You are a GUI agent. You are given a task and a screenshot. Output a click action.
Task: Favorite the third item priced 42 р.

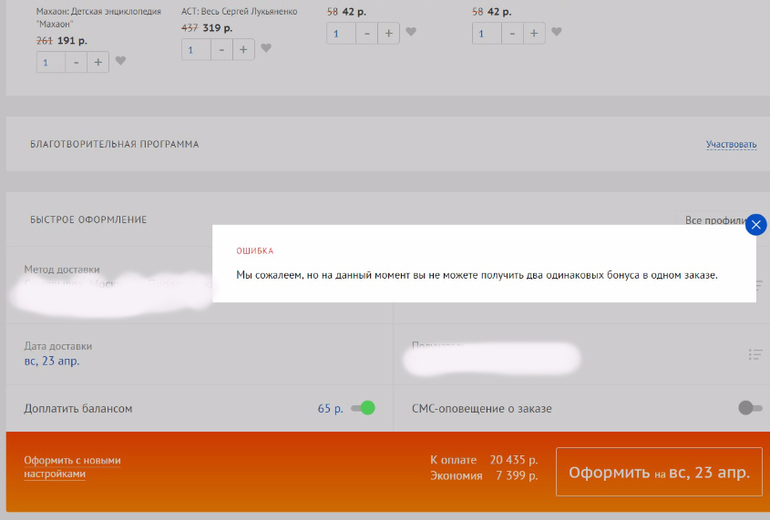pos(411,32)
